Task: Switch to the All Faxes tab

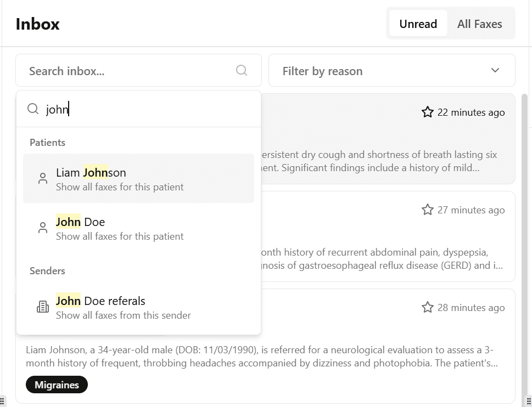Action: [479, 24]
